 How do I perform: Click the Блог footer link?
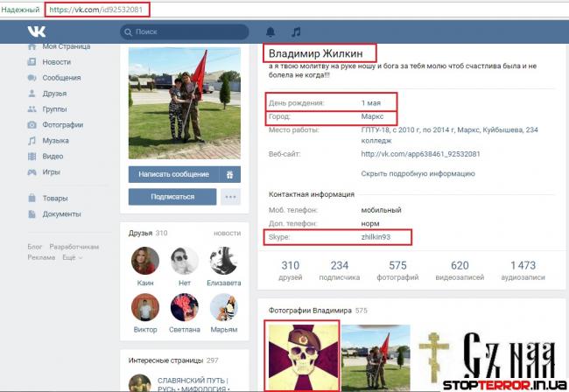coord(34,247)
